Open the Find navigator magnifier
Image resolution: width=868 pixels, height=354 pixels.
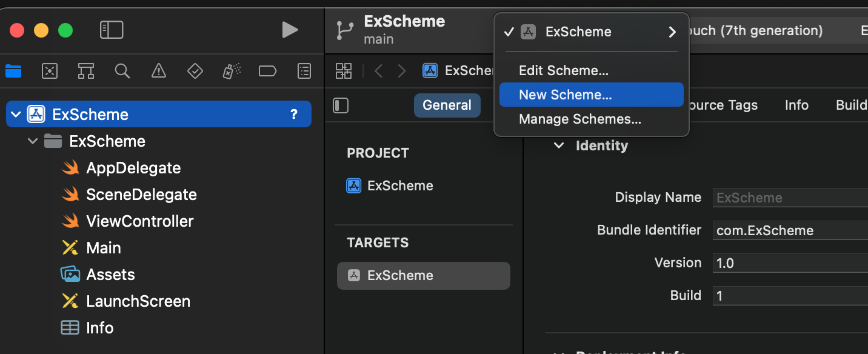coord(122,72)
